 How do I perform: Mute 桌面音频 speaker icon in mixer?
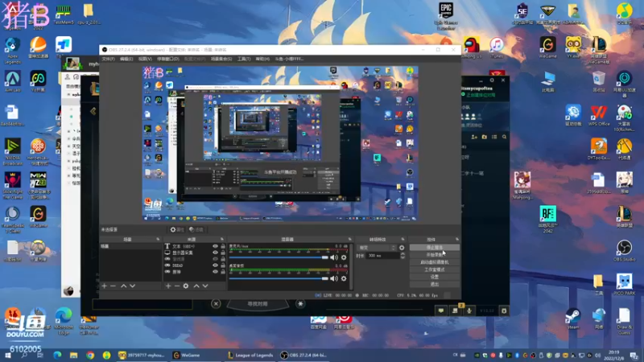[x=334, y=278]
